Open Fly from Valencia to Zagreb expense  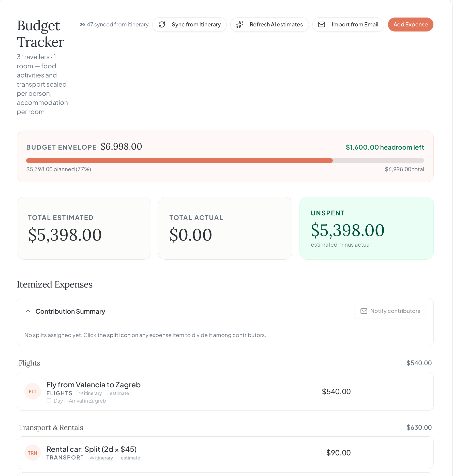coord(225,391)
